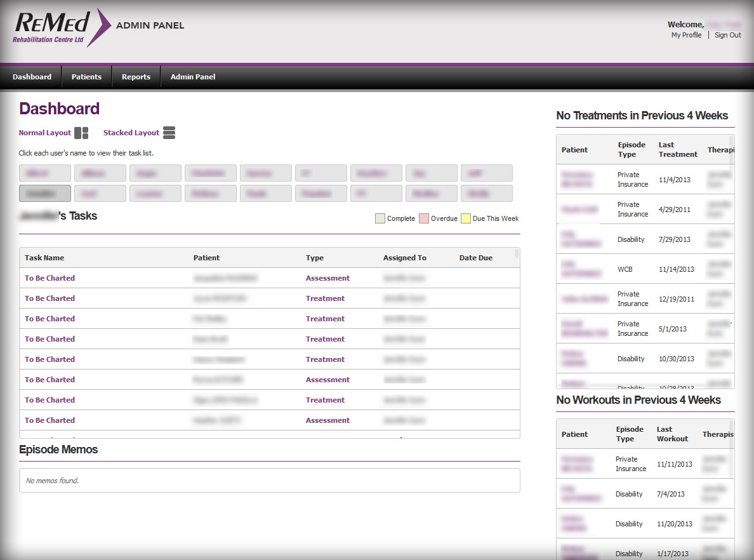
Task: Click the Sign Out link
Action: coord(727,35)
